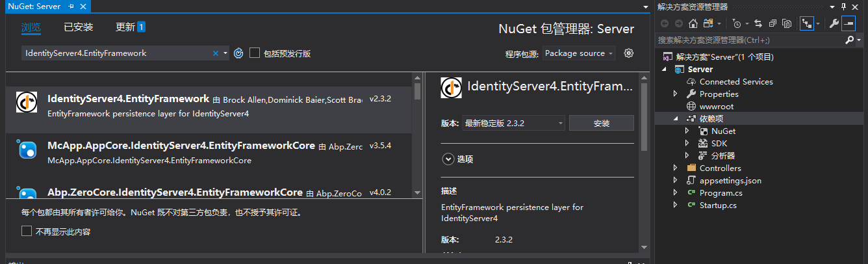Enable the include prerelease checkbox
The width and height of the screenshot is (868, 264).
pyautogui.click(x=255, y=53)
